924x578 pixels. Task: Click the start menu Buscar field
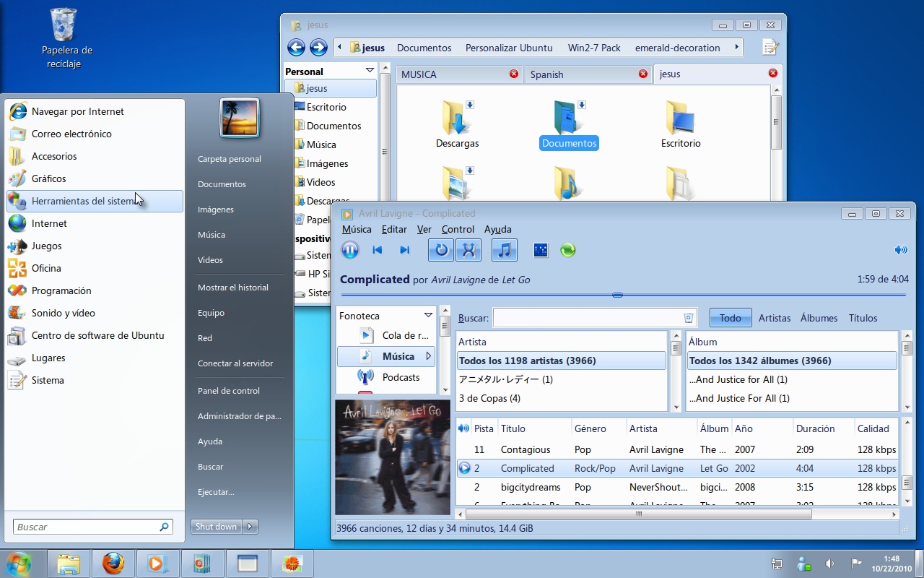(x=92, y=527)
